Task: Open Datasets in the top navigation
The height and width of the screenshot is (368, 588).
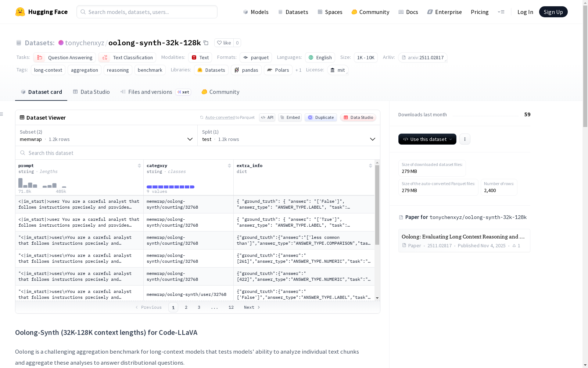Action: [293, 12]
